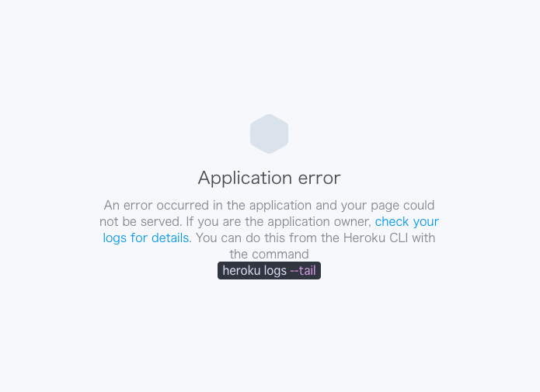Click the word "with" ending the third line

(x=423, y=238)
